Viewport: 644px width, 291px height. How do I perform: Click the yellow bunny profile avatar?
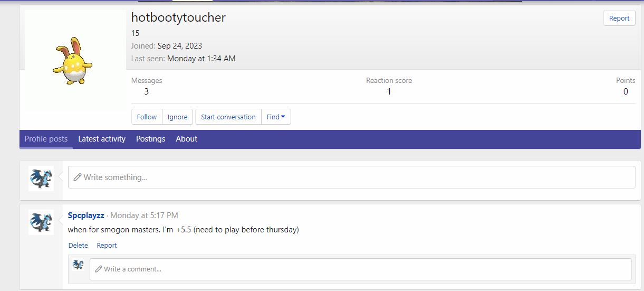coord(72,61)
